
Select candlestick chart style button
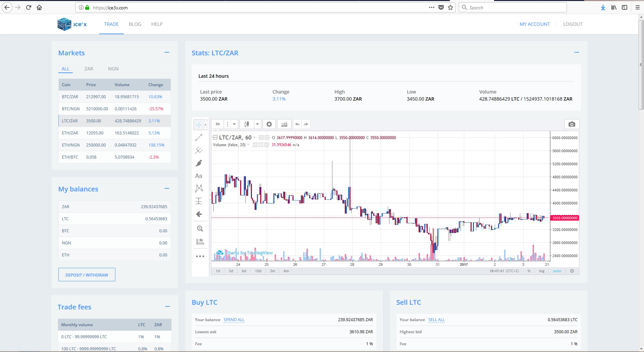(247, 124)
